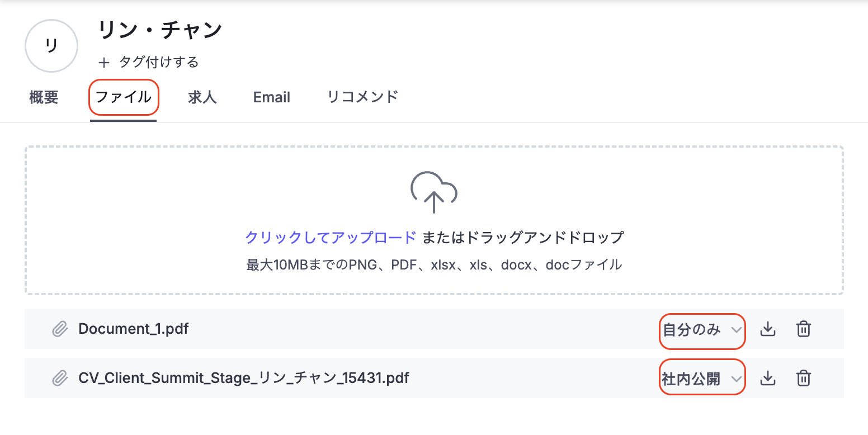The height and width of the screenshot is (435, 868).
Task: Click the タグ付けする button
Action: 149,62
